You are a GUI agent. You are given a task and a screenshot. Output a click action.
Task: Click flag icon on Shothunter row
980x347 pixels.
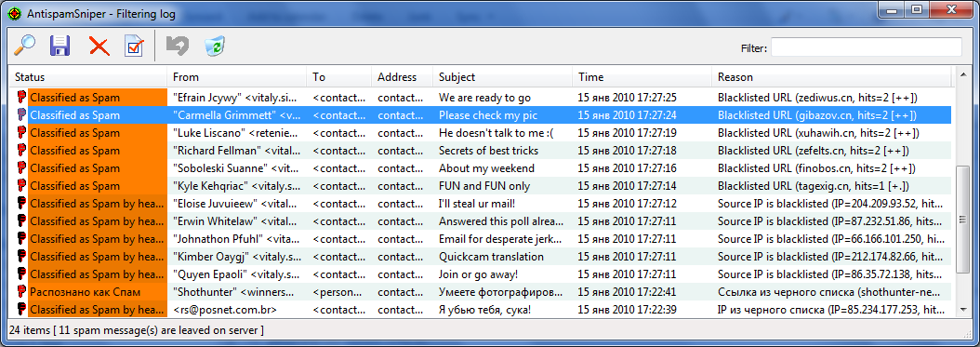tap(22, 292)
